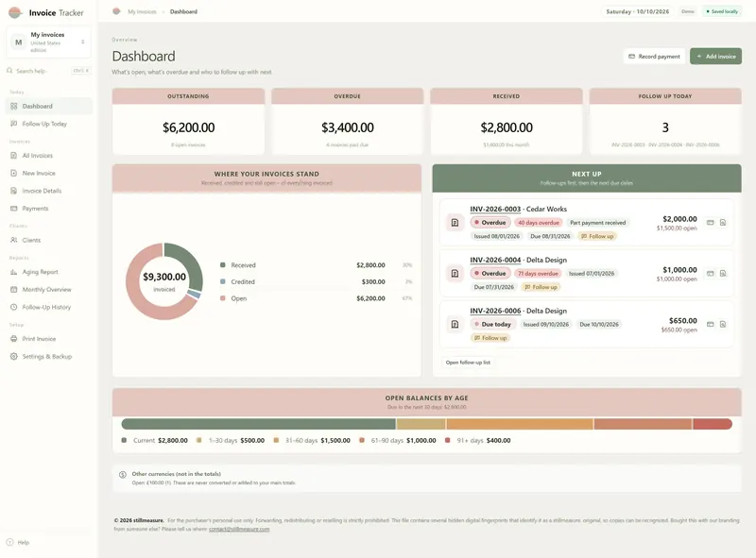The width and height of the screenshot is (756, 558).
Task: Record payment icon for INV-2026-0006
Action: click(x=711, y=324)
